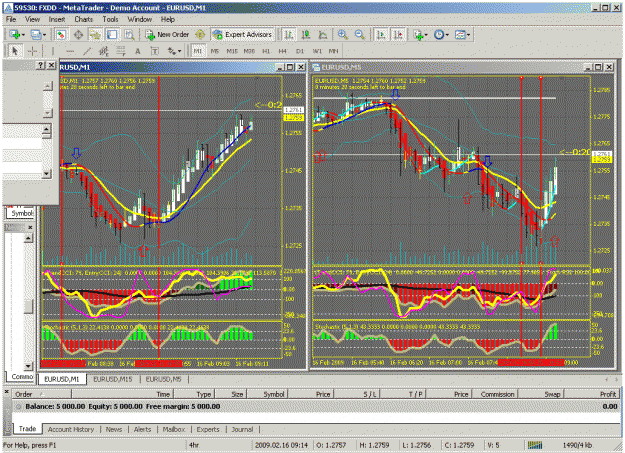The image size is (625, 453).
Task: Click the Balance and Equity summary row
Action: 317,406
